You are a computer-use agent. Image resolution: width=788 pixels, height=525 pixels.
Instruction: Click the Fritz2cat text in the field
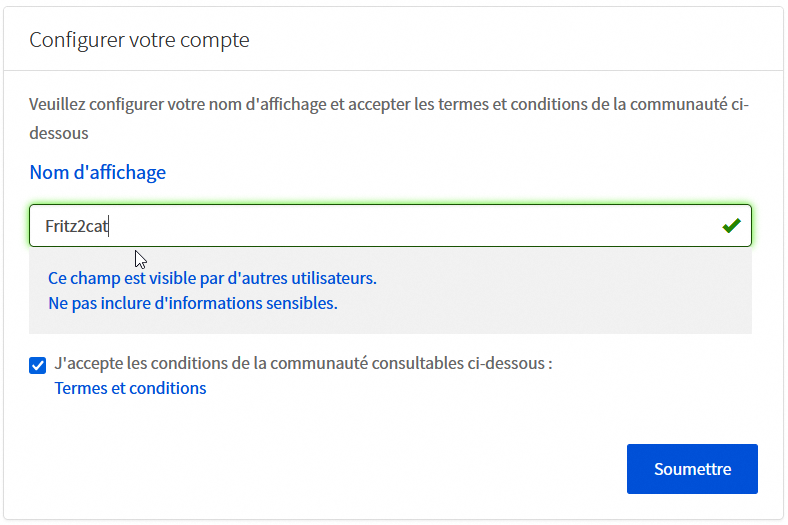(x=76, y=226)
